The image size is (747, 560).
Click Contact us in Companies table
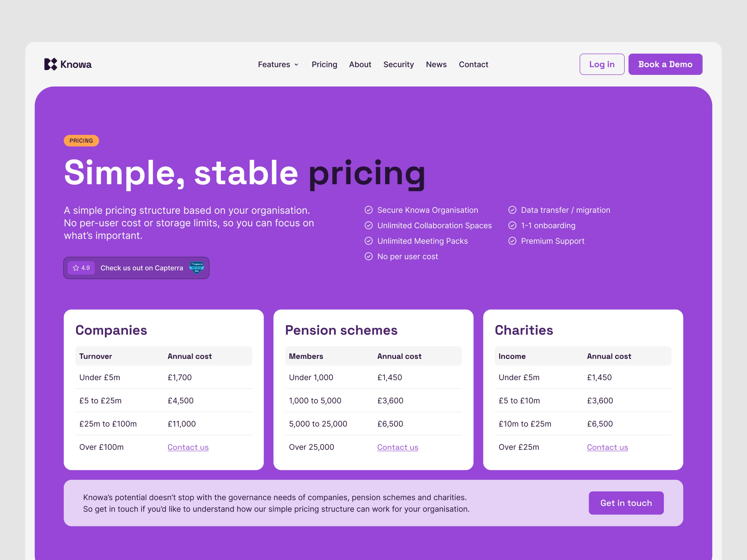[188, 447]
